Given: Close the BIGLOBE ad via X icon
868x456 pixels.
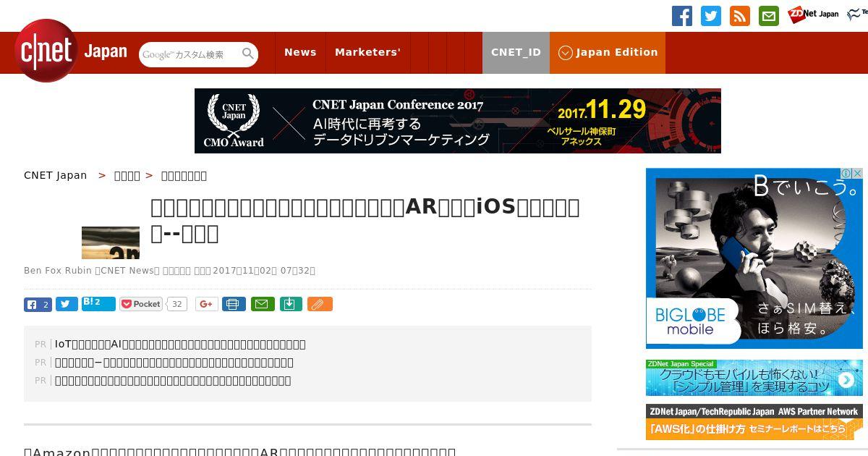Looking at the screenshot, I should click(857, 174).
